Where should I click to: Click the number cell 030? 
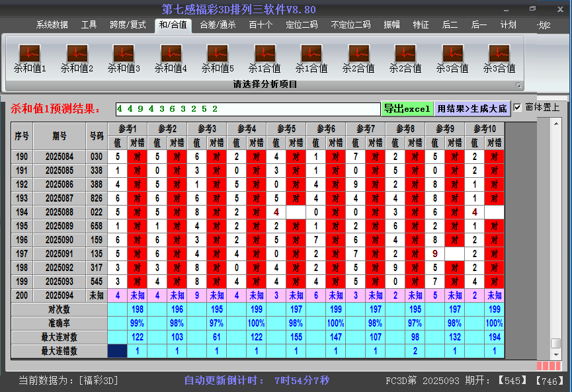point(97,157)
